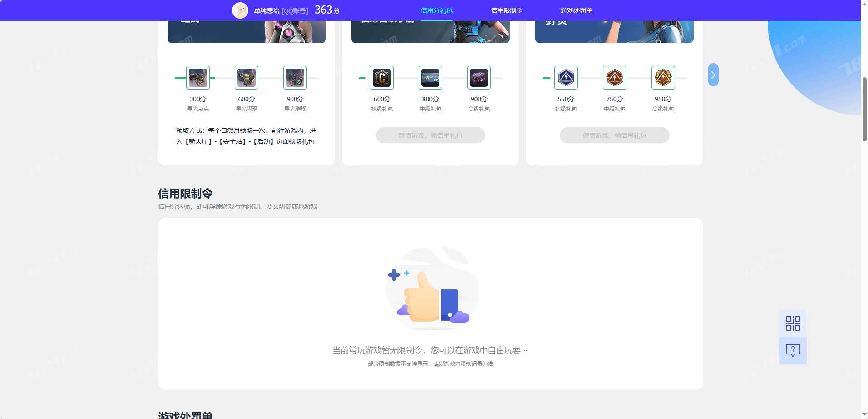This screenshot has height=419, width=868.
Task: Open the QR code floating icon
Action: coord(793,324)
